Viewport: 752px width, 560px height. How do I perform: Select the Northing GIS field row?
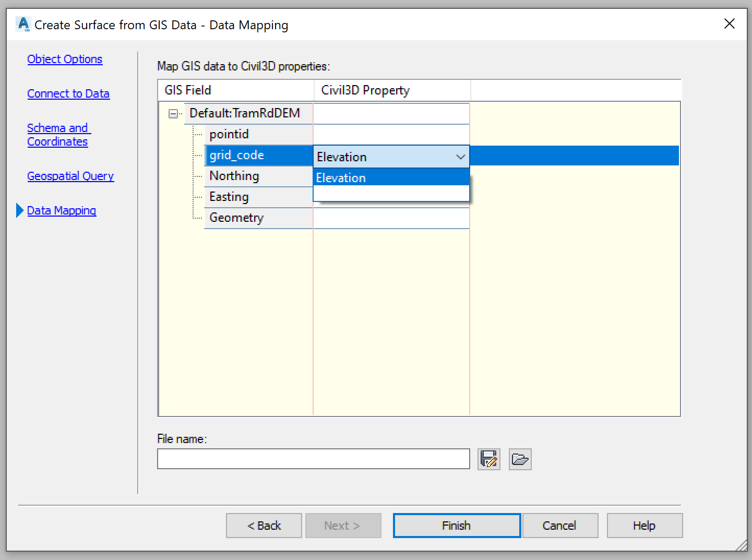(234, 176)
